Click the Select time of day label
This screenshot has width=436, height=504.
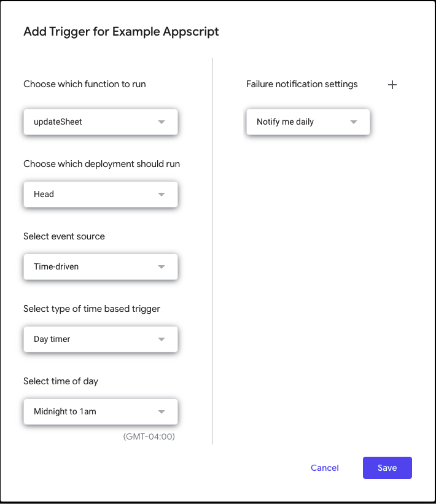tap(61, 381)
